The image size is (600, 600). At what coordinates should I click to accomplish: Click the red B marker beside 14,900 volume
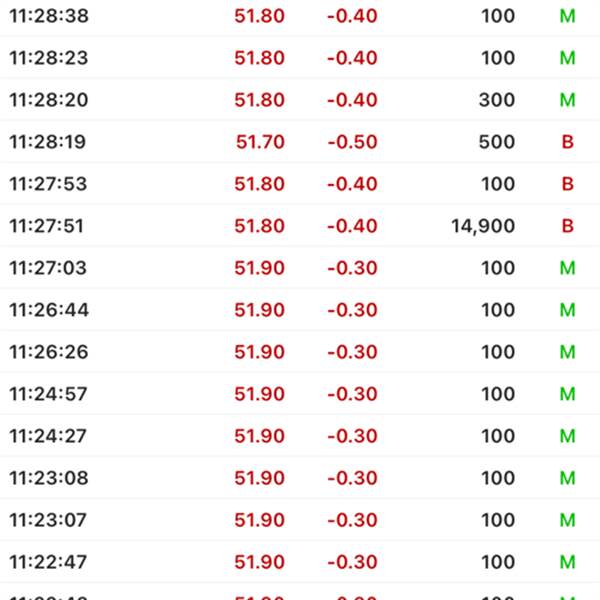coord(567,226)
